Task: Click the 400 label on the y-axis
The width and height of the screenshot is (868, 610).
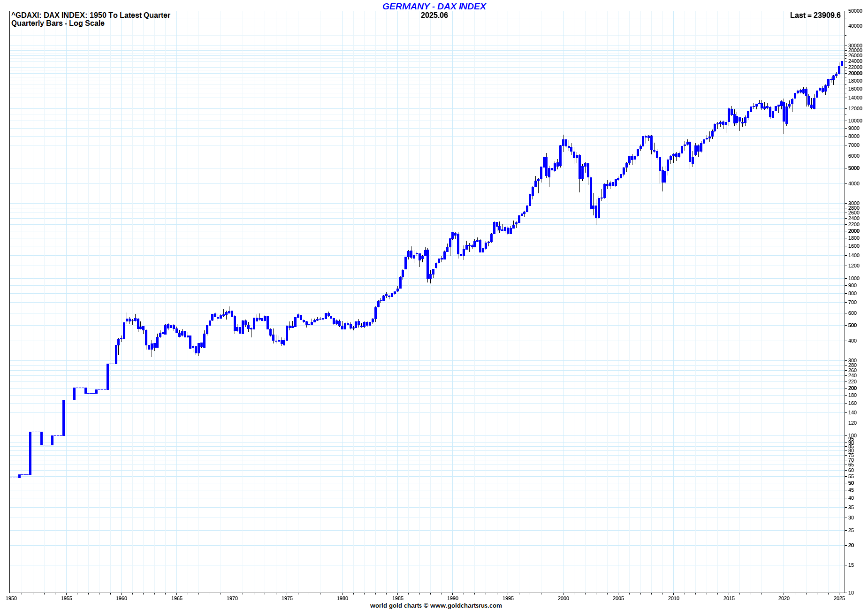Action: click(853, 341)
